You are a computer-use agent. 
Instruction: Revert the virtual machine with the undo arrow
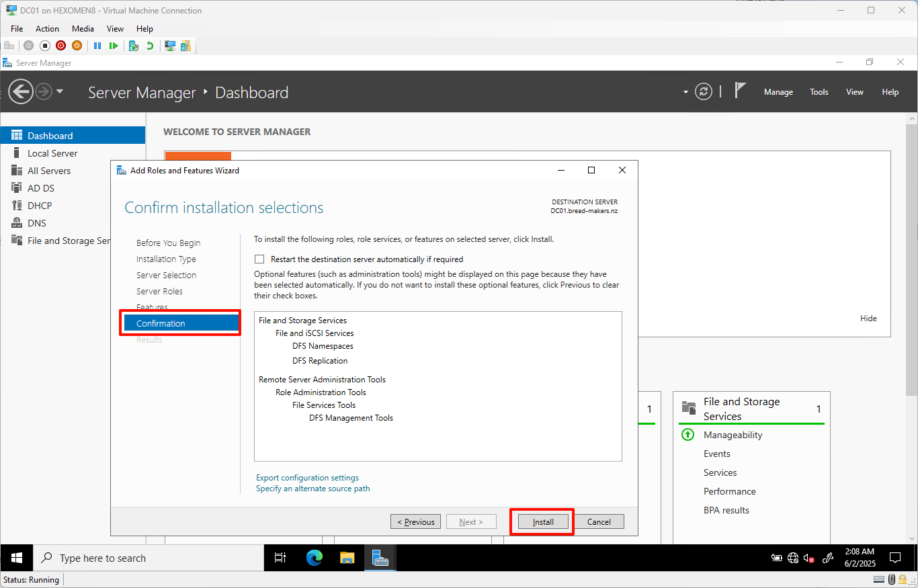click(x=149, y=46)
